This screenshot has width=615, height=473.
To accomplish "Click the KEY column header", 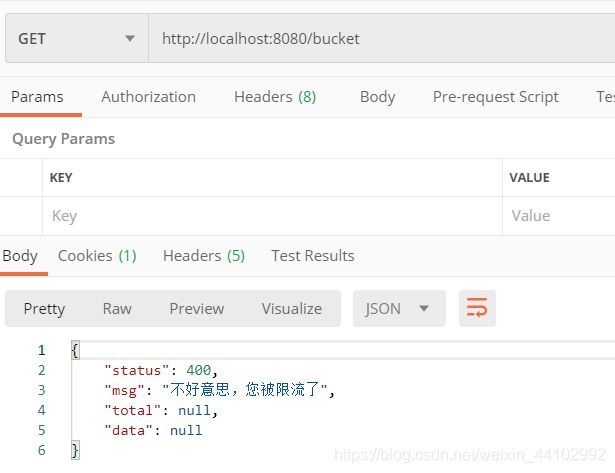I will pyautogui.click(x=61, y=178).
